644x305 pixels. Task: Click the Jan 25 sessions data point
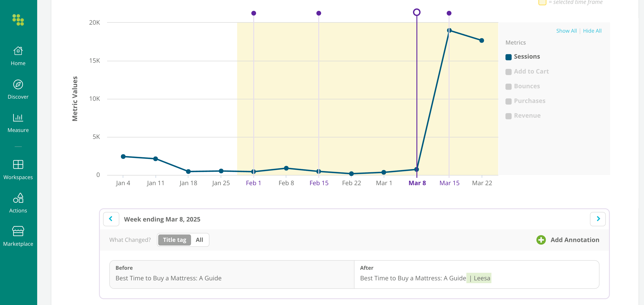pyautogui.click(x=221, y=171)
